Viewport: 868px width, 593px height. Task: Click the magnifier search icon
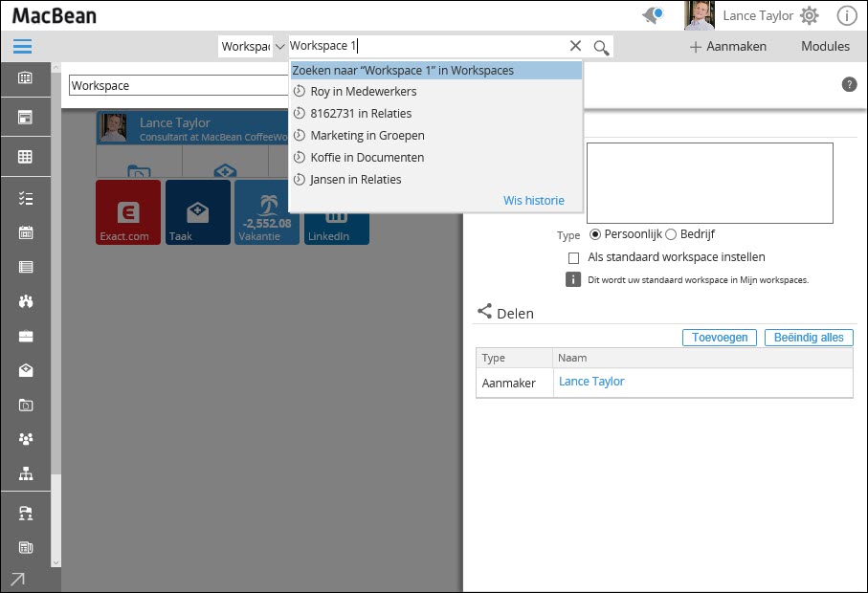[x=601, y=47]
